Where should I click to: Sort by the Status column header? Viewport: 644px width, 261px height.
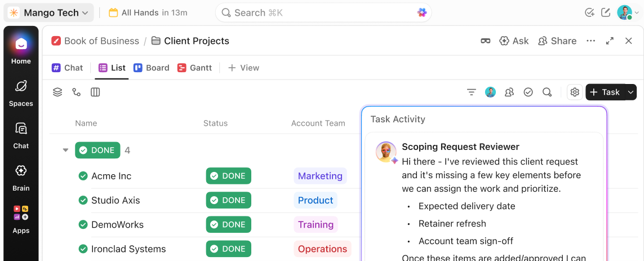coord(215,123)
